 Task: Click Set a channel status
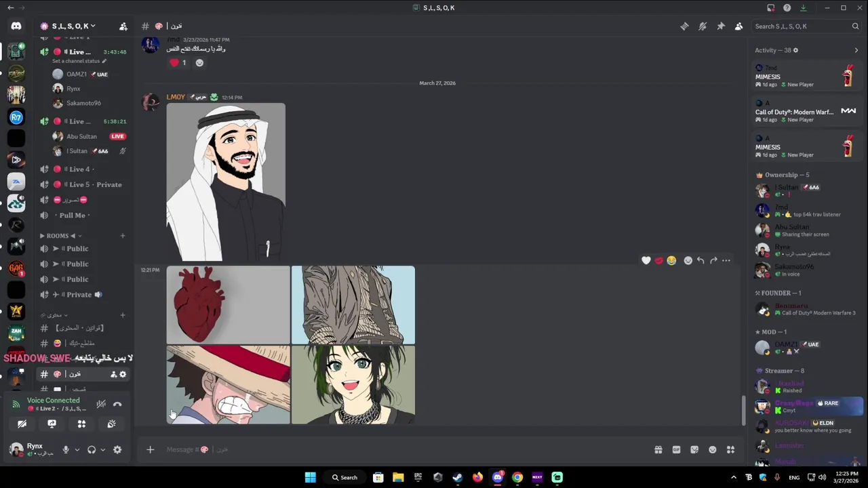pos(79,61)
